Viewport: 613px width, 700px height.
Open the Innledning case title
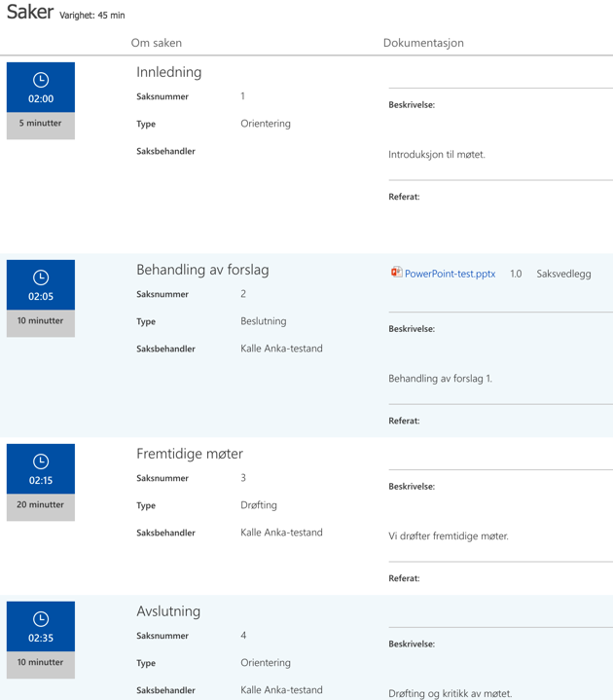168,72
